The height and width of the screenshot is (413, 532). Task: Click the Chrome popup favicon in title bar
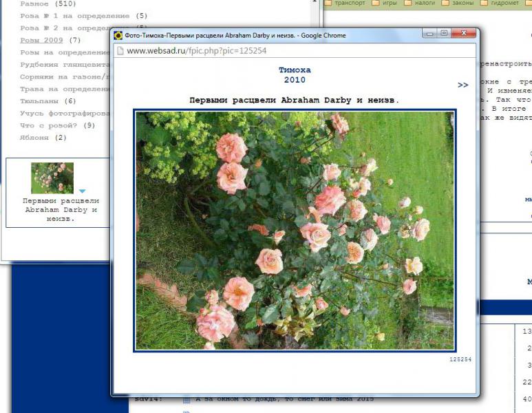(118, 35)
